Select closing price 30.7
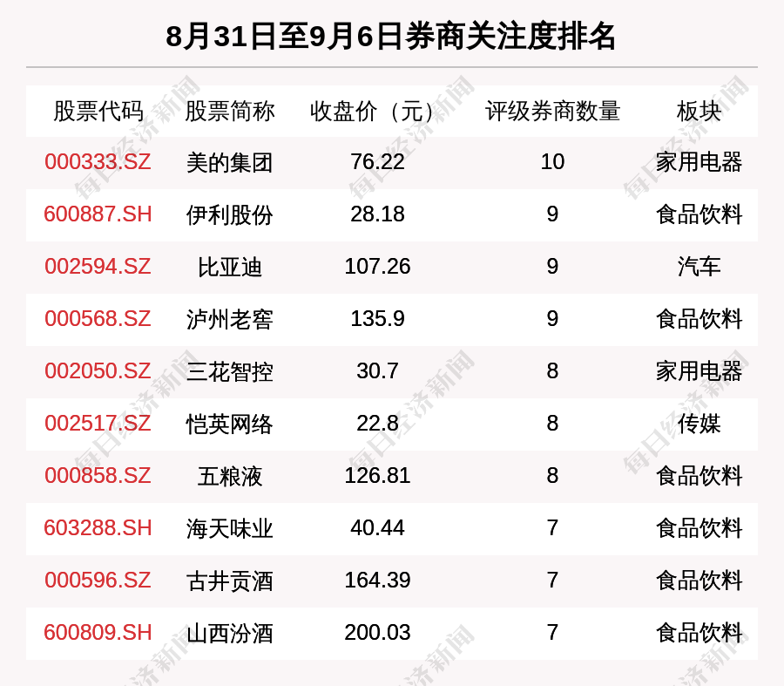This screenshot has height=686, width=784. pyautogui.click(x=377, y=370)
